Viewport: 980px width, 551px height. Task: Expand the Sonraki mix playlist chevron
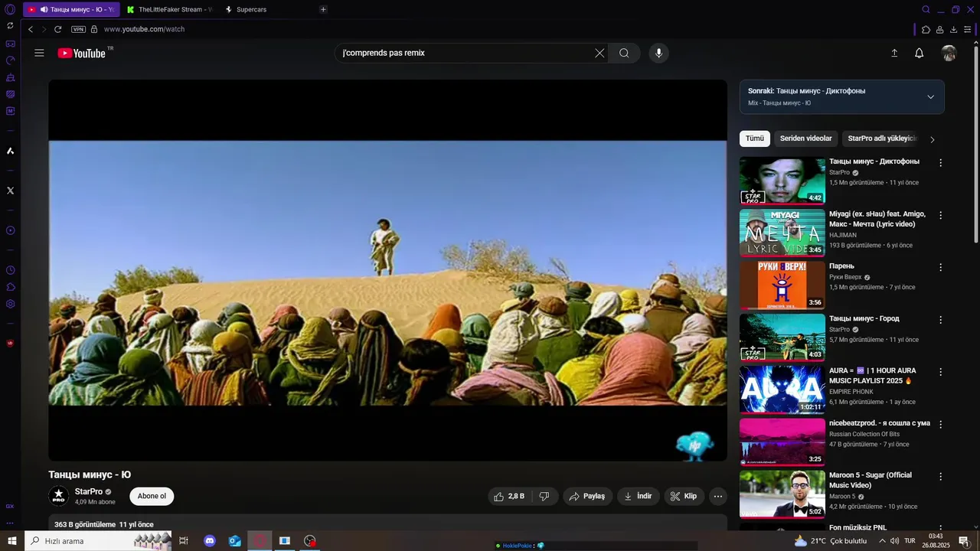click(930, 96)
